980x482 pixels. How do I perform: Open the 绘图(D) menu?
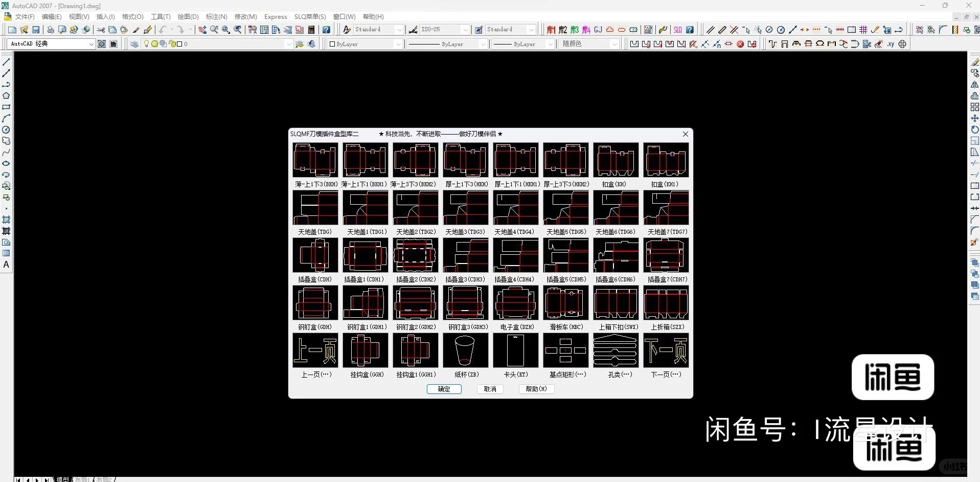(188, 17)
